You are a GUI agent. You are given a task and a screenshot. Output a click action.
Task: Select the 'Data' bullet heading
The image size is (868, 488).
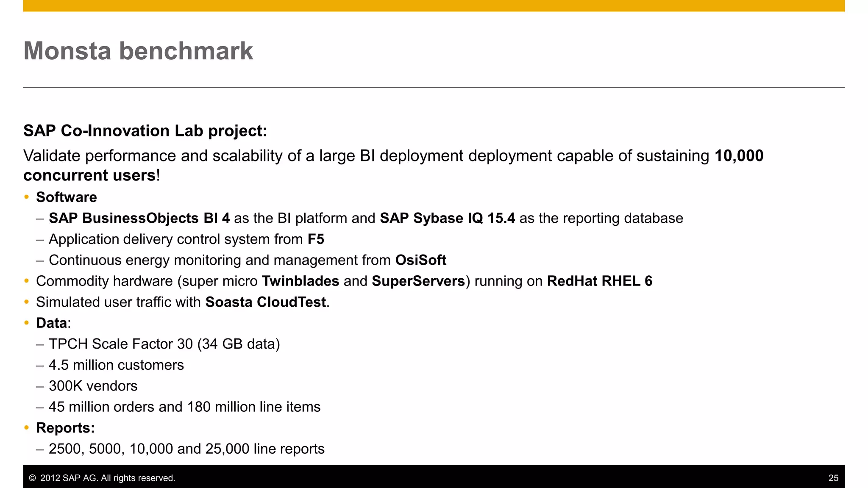[51, 323]
